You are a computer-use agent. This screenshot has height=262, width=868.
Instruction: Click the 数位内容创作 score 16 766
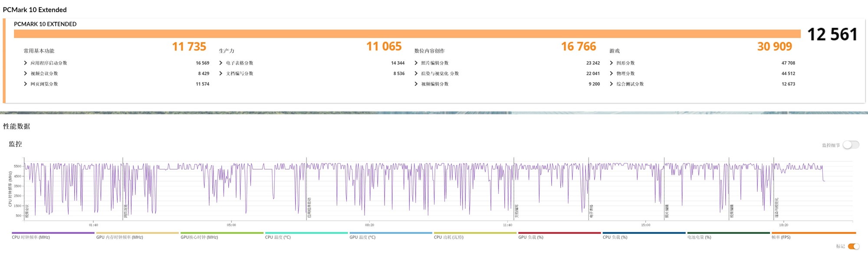coord(579,46)
